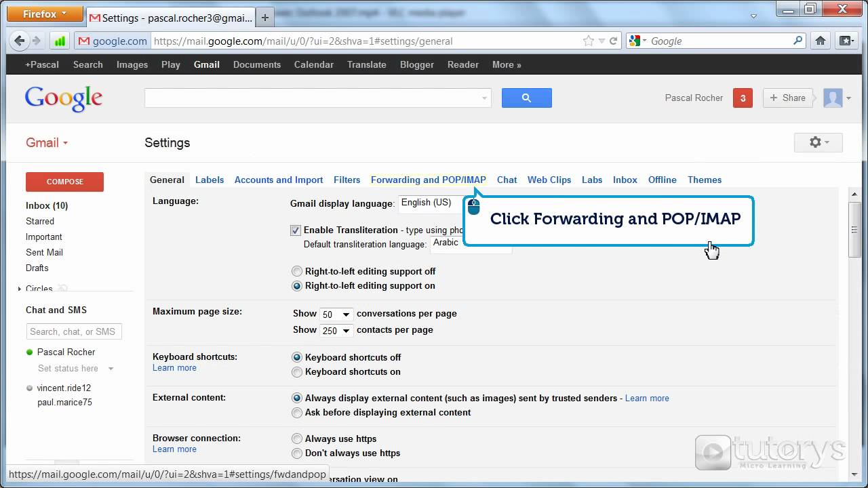This screenshot has height=488, width=868.
Task: Select Don't always use https option
Action: click(x=296, y=453)
